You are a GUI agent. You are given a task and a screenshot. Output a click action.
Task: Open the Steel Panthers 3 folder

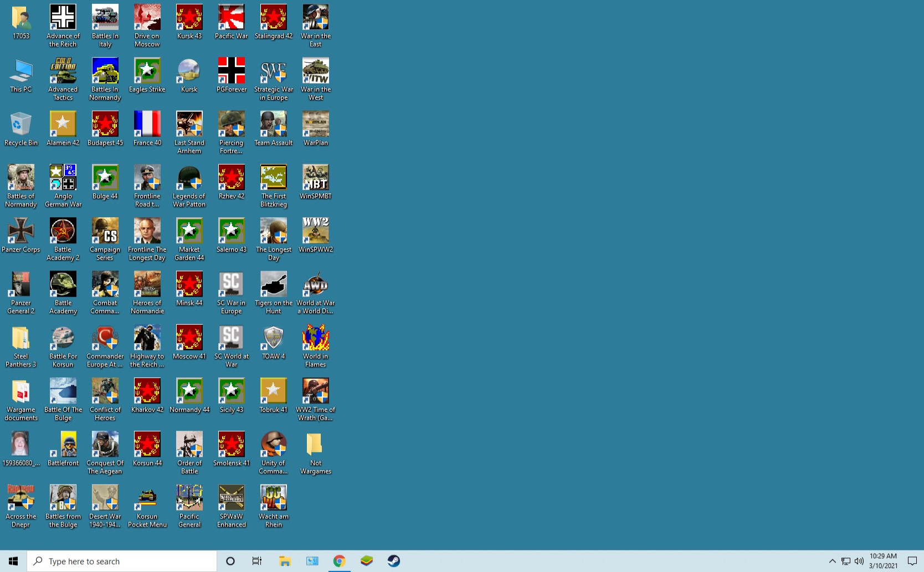[x=21, y=338]
